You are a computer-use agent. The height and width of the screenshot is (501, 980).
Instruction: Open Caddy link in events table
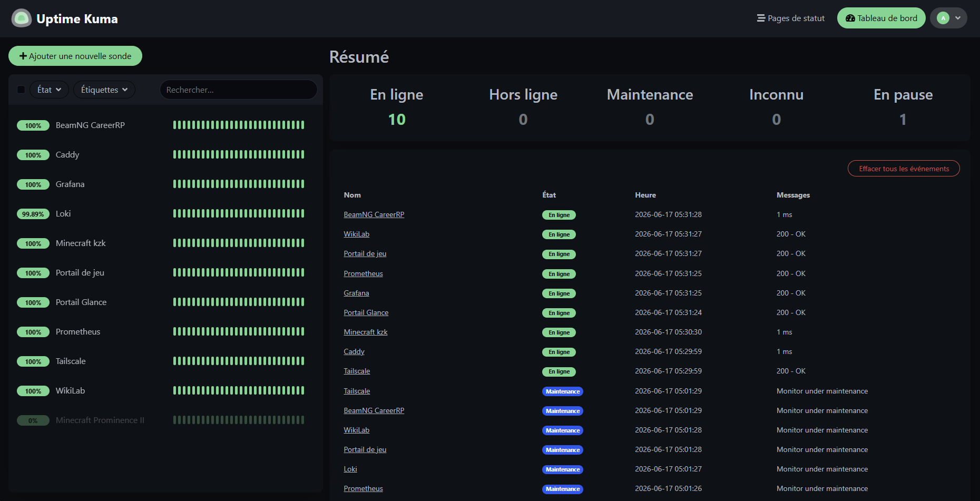point(354,351)
